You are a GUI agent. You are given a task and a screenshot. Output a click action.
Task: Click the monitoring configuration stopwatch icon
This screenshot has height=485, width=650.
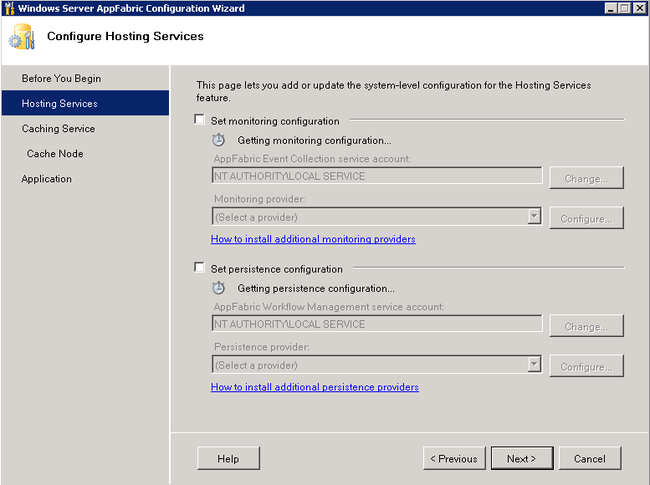click(218, 140)
